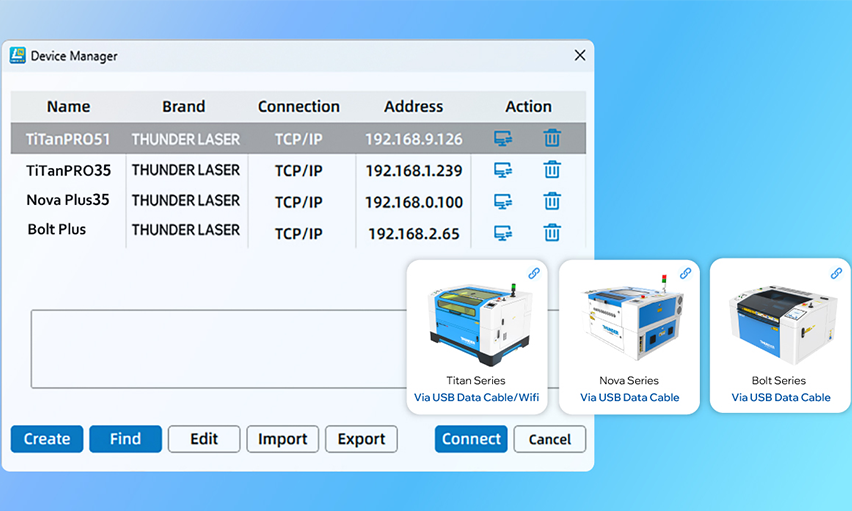Click the Connect button
The image size is (852, 511).
click(471, 439)
